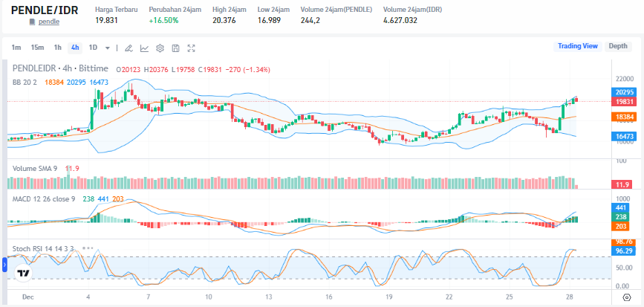Click the +16.50% 24h change value

pyautogui.click(x=163, y=20)
